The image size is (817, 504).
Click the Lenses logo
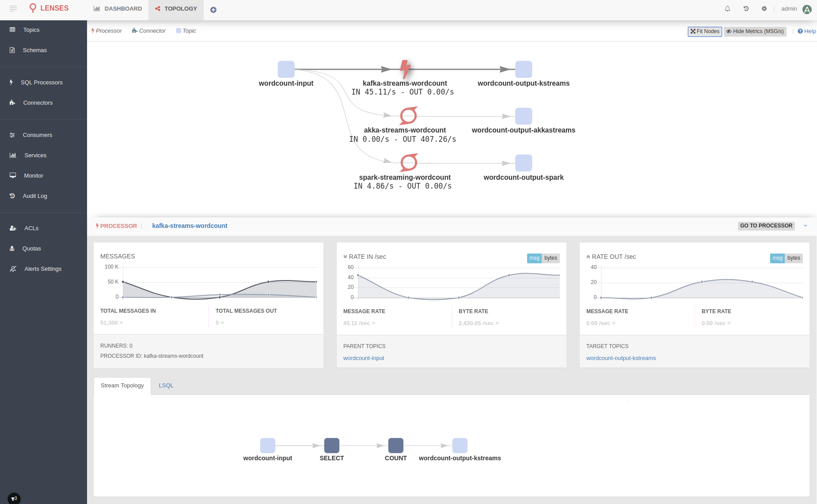click(49, 8)
